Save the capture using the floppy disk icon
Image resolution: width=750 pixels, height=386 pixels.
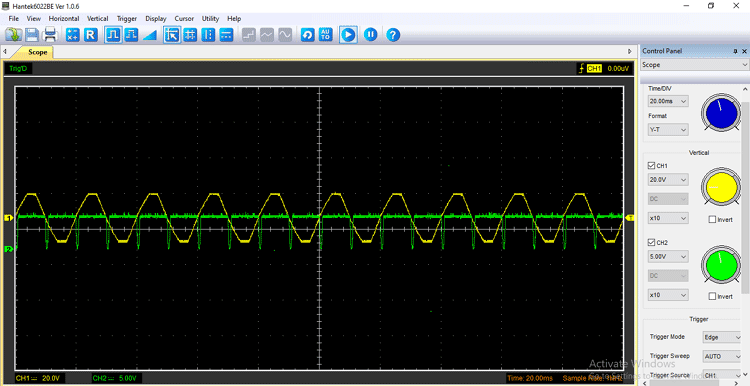[32, 35]
